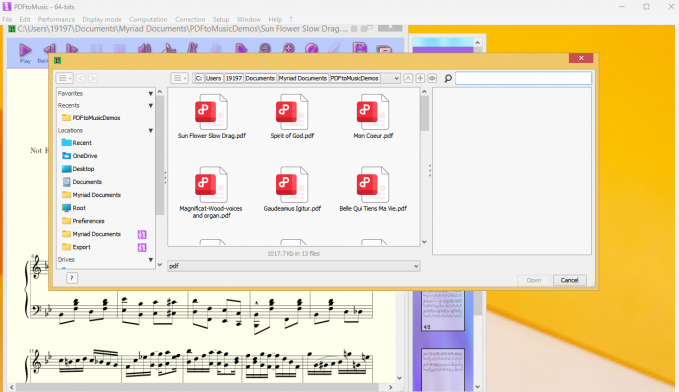The width and height of the screenshot is (679, 392).
Task: Click the eye preview toggle in dialog toolbar
Action: tap(432, 78)
